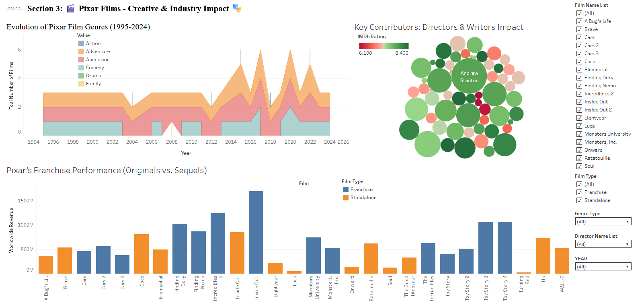Select the Brave revenue bar
Screen dimensions: 644x305
coord(65,261)
